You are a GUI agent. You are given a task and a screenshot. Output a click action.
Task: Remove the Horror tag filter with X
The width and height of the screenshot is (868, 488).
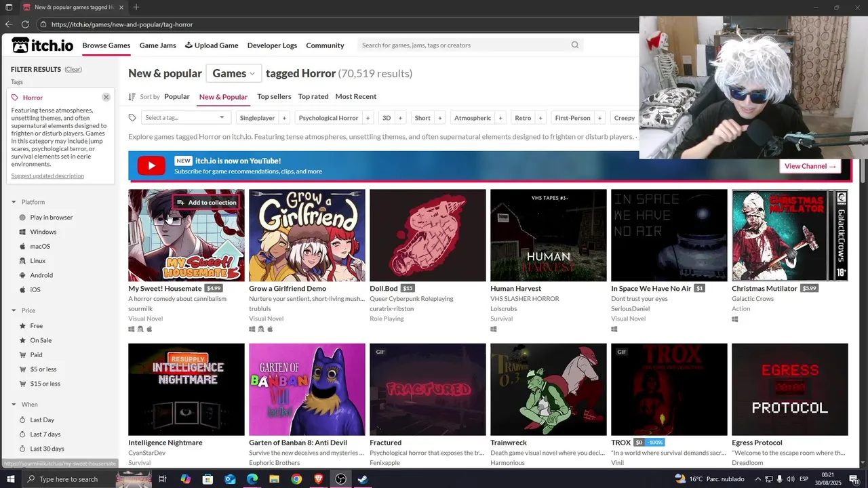[x=106, y=98]
